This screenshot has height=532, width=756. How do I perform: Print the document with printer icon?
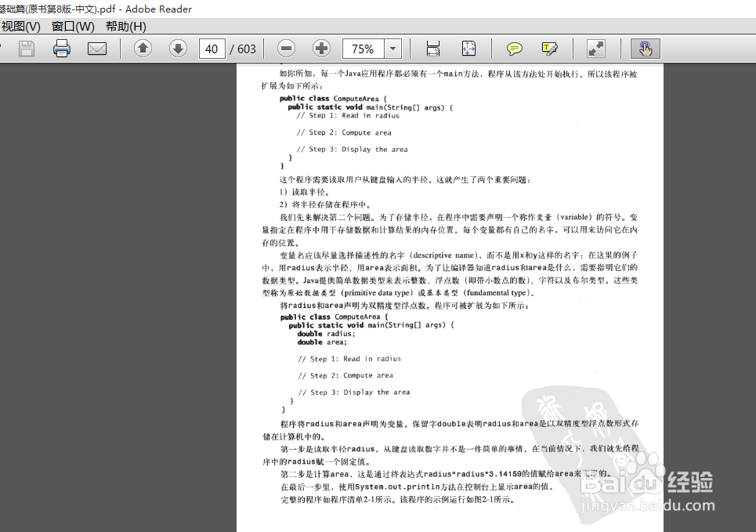pyautogui.click(x=62, y=49)
